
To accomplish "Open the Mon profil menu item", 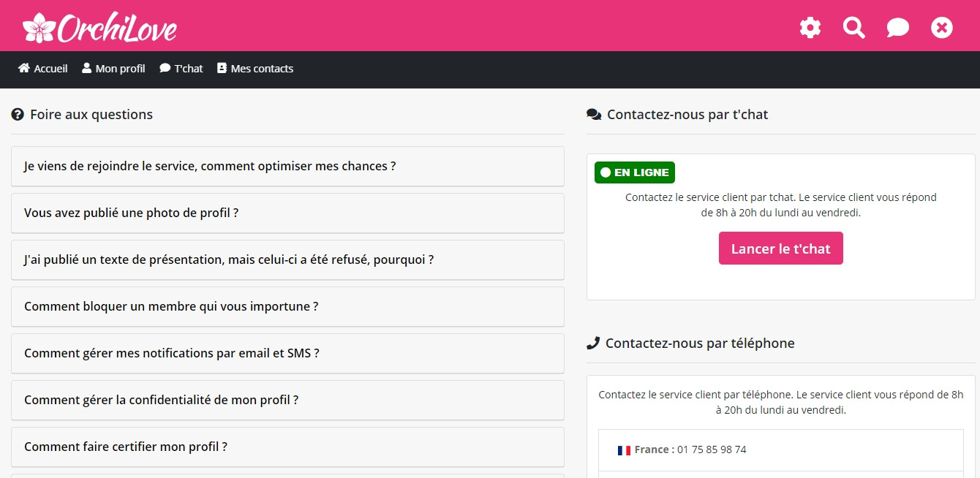I will (120, 69).
